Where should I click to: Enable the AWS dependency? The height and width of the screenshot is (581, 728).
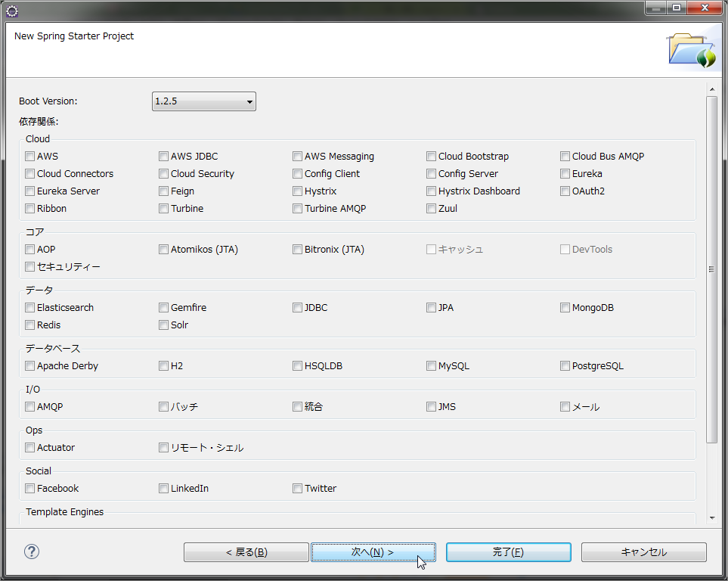tap(29, 156)
